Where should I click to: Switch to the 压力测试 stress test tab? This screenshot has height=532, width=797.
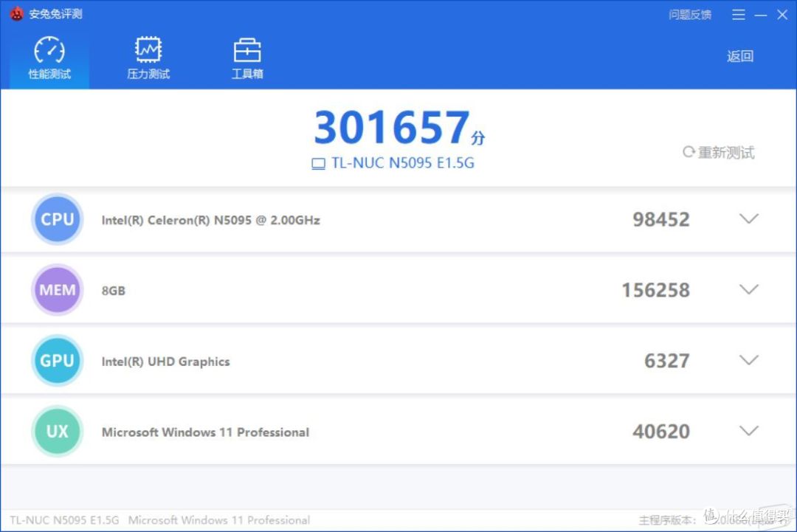click(x=148, y=58)
